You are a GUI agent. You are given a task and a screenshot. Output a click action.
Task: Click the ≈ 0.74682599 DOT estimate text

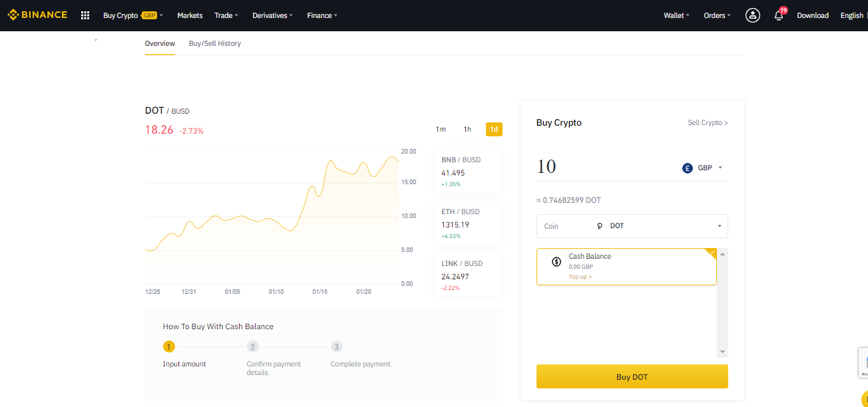coord(569,200)
